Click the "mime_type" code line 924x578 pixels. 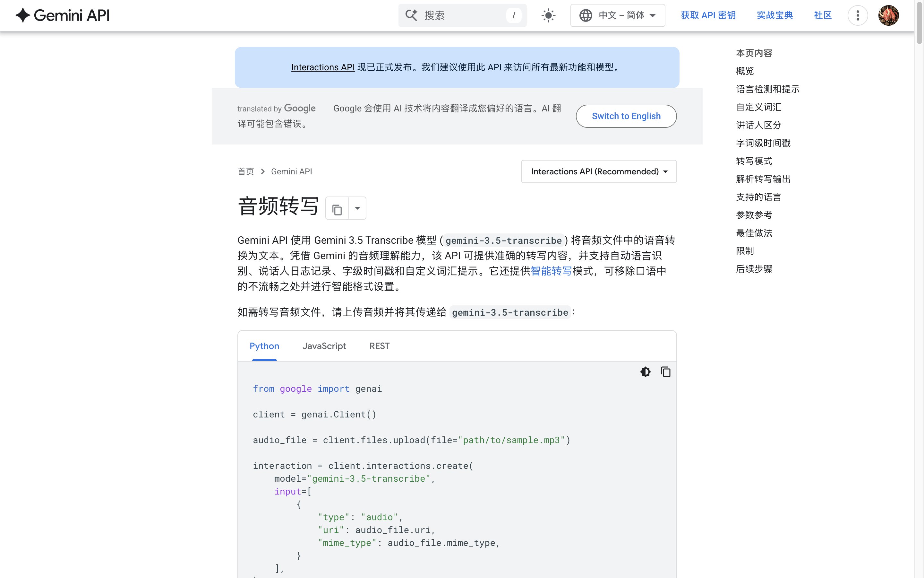pyautogui.click(x=409, y=543)
